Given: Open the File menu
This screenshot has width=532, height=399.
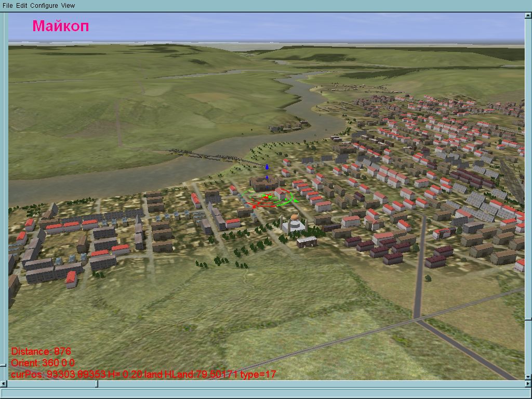Looking at the screenshot, I should [7, 5].
